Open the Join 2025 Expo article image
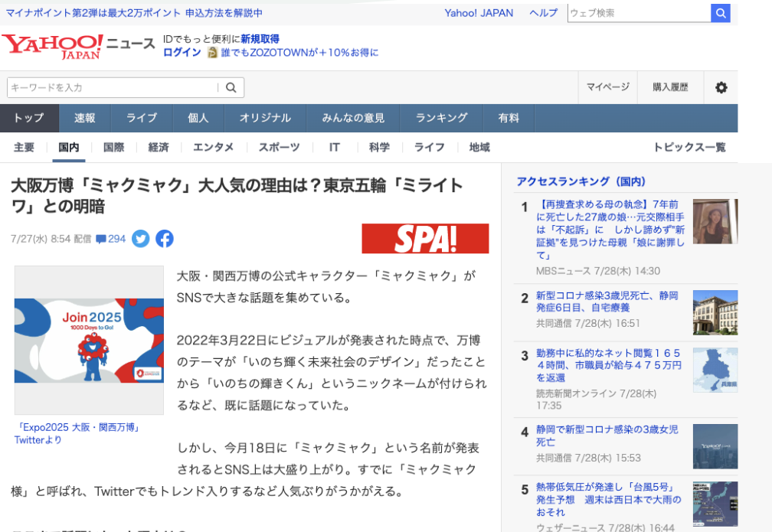Image resolution: width=772 pixels, height=532 pixels. 89,340
